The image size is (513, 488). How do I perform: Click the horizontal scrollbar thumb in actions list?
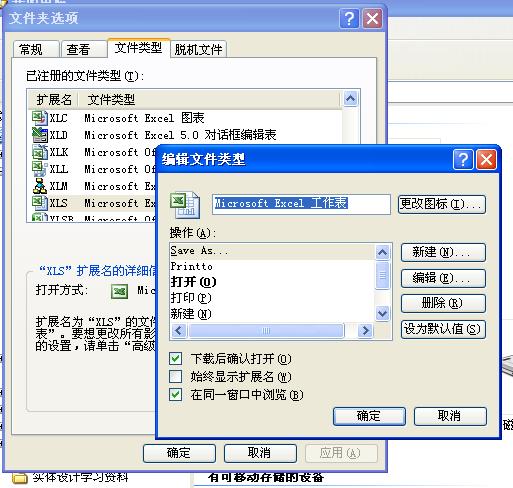[266, 331]
